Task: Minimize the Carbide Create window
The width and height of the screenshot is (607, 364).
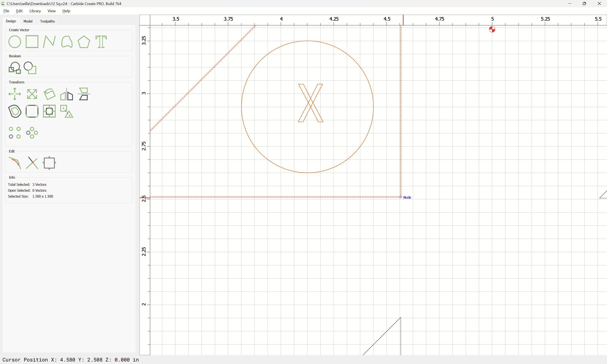Action: (570, 3)
